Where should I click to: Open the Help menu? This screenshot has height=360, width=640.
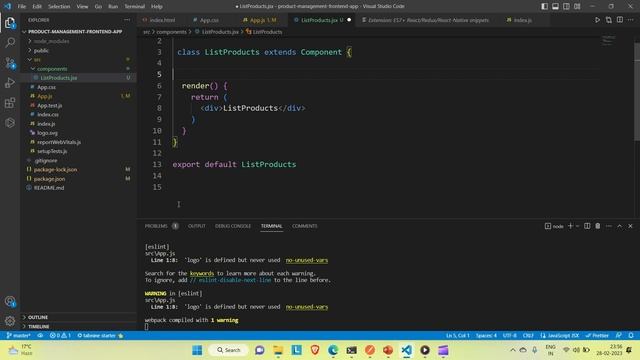click(x=157, y=7)
